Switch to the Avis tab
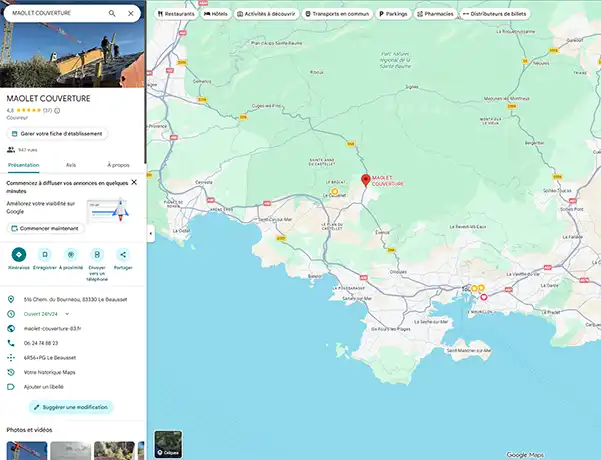 coord(71,165)
